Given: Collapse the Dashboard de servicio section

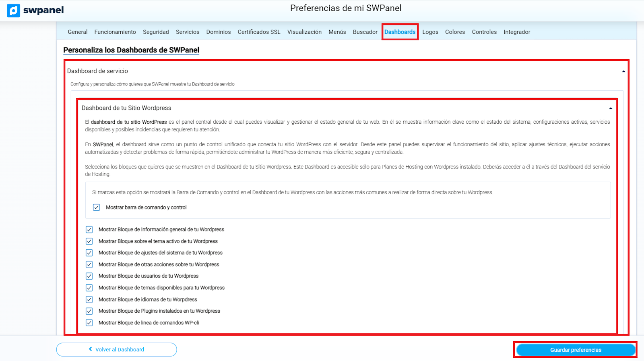Looking at the screenshot, I should coord(623,71).
